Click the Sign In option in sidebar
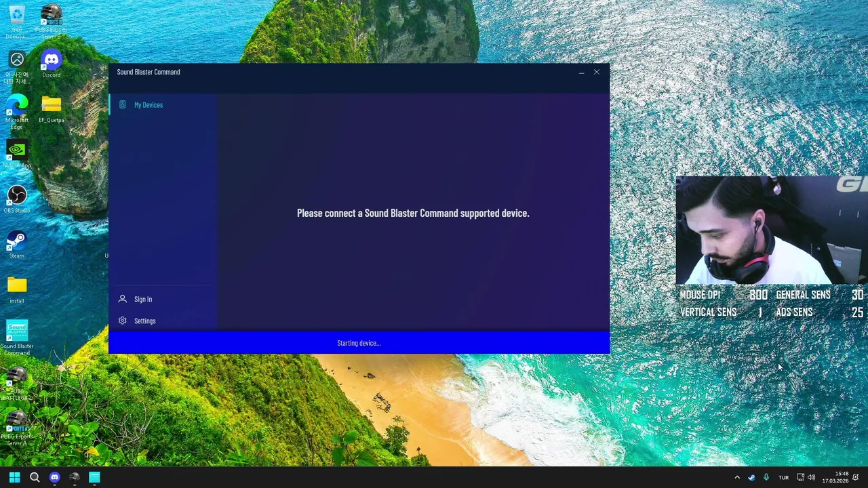The height and width of the screenshot is (488, 868). [163, 299]
